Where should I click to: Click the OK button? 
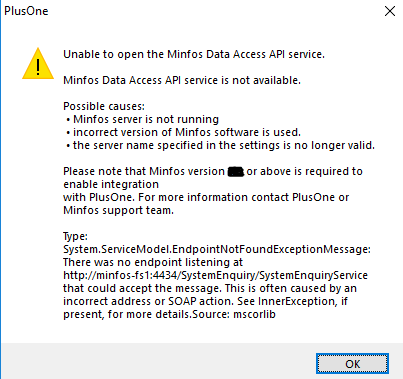click(352, 364)
